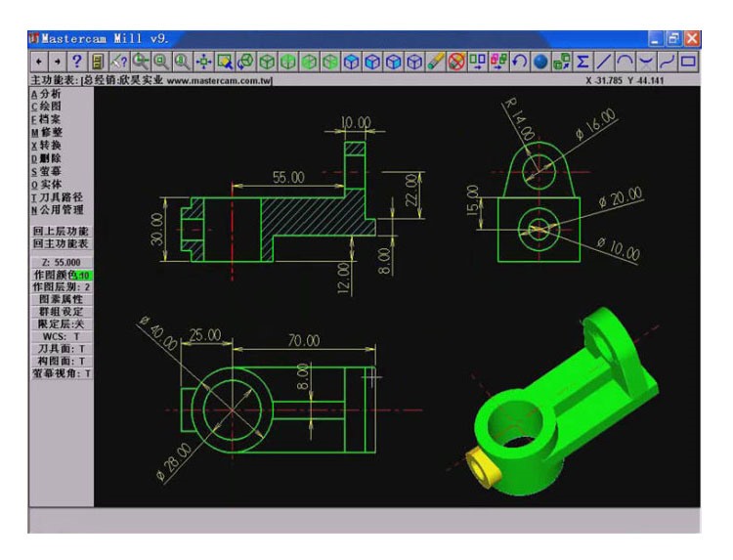Click the paintbrush clear colors icon
The width and height of the screenshot is (733, 560).
[x=436, y=62]
